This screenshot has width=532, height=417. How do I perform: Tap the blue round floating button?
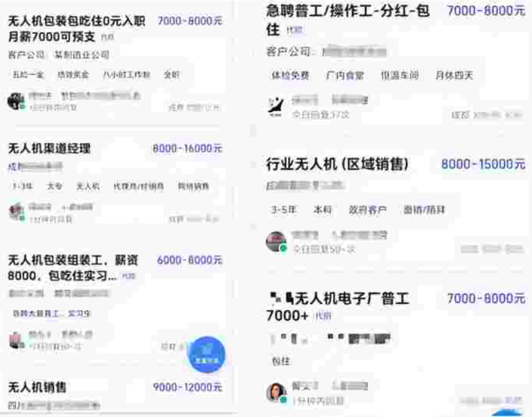point(206,355)
